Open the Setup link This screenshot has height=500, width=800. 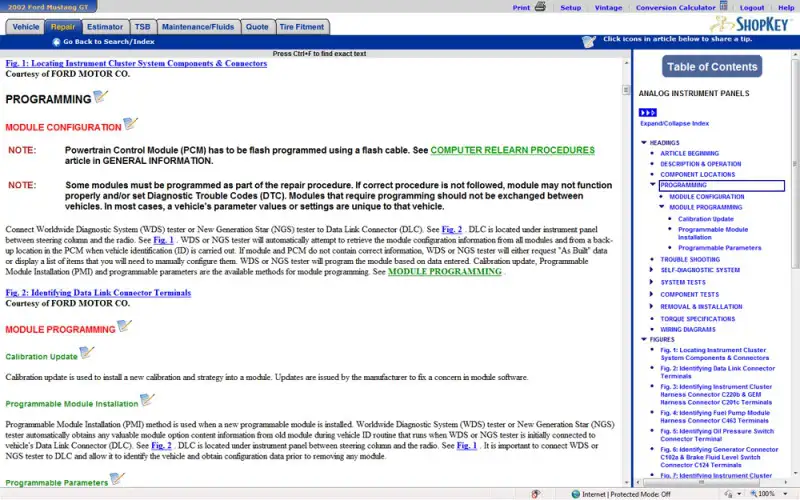pos(570,8)
